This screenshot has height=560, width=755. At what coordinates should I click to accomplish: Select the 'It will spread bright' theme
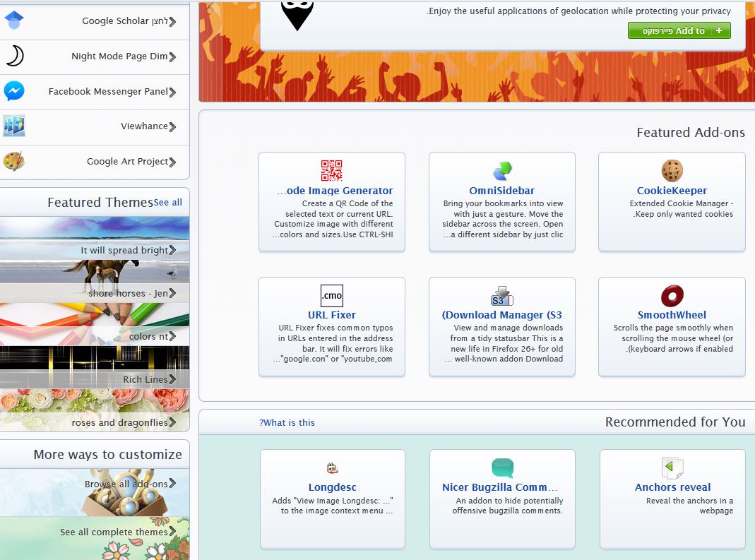click(95, 239)
